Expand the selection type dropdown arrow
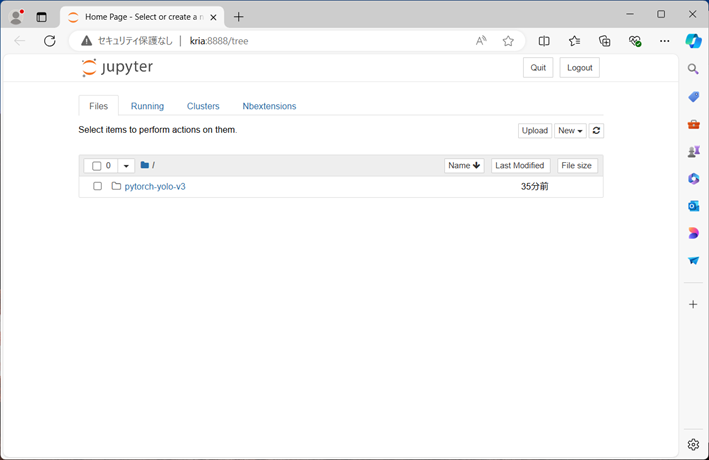Image resolution: width=709 pixels, height=460 pixels. [x=126, y=166]
